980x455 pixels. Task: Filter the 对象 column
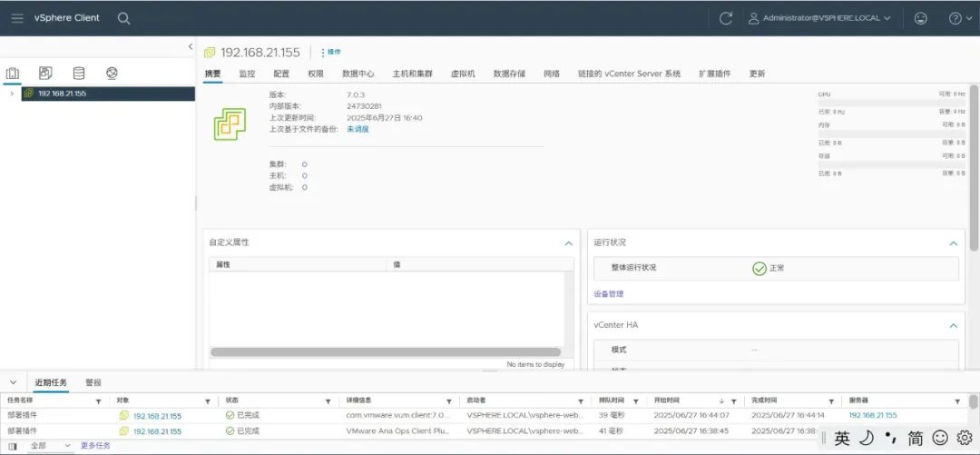click(x=208, y=401)
